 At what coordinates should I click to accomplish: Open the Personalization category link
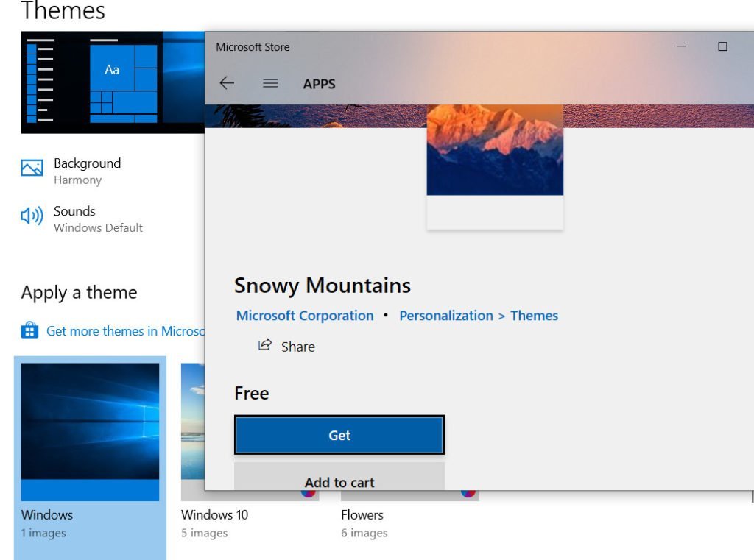point(446,316)
